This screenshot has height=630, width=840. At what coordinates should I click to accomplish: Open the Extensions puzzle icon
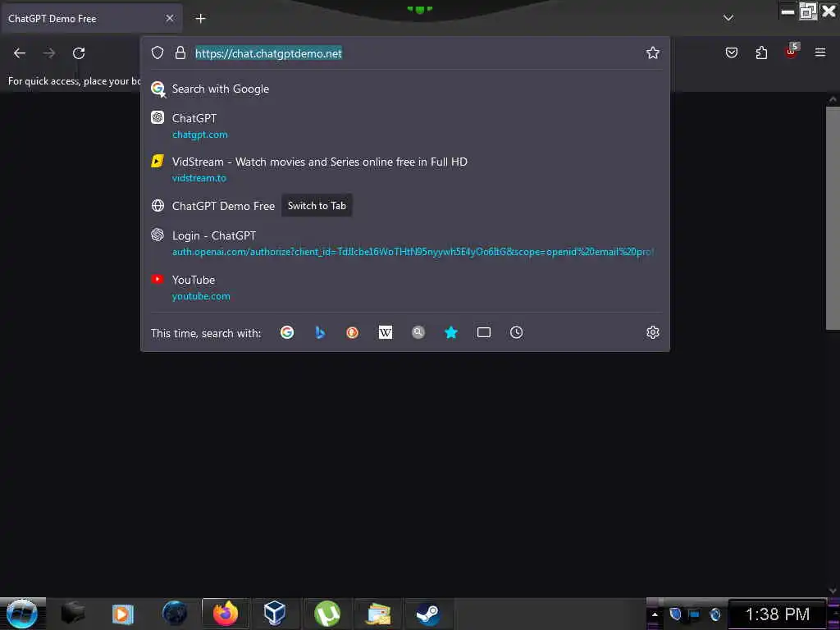(761, 52)
